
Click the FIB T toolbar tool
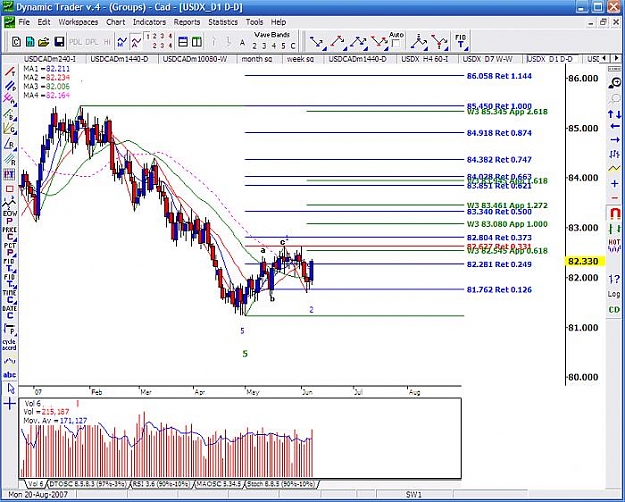(x=460, y=41)
